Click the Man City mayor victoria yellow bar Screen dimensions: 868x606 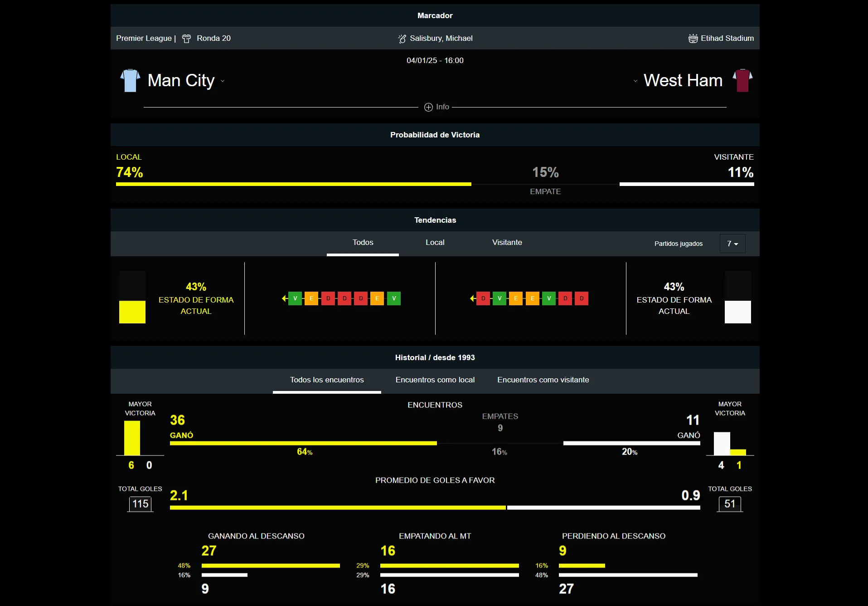pyautogui.click(x=132, y=438)
